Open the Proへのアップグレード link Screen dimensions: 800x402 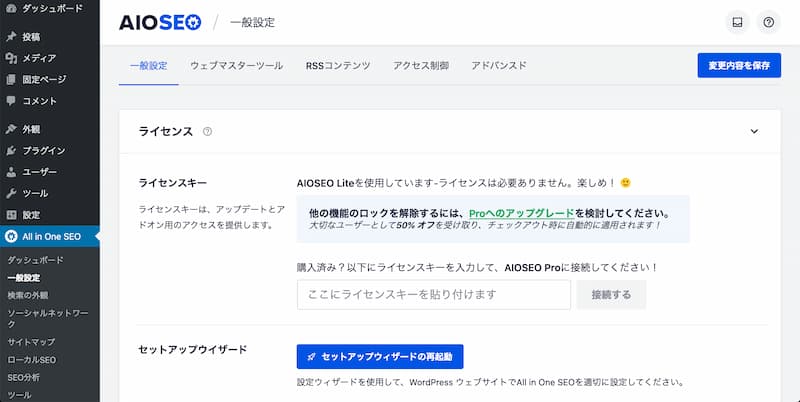point(521,213)
